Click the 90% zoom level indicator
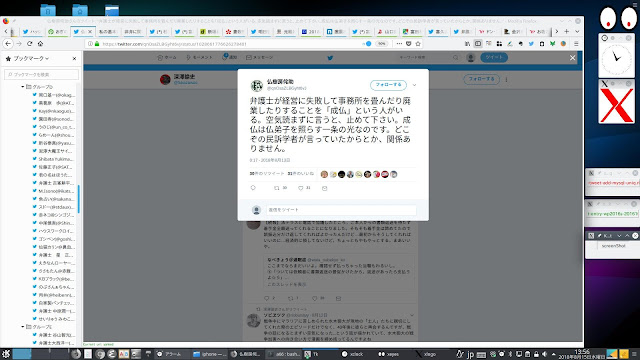Image resolution: width=640 pixels, height=360 pixels. tap(381, 44)
